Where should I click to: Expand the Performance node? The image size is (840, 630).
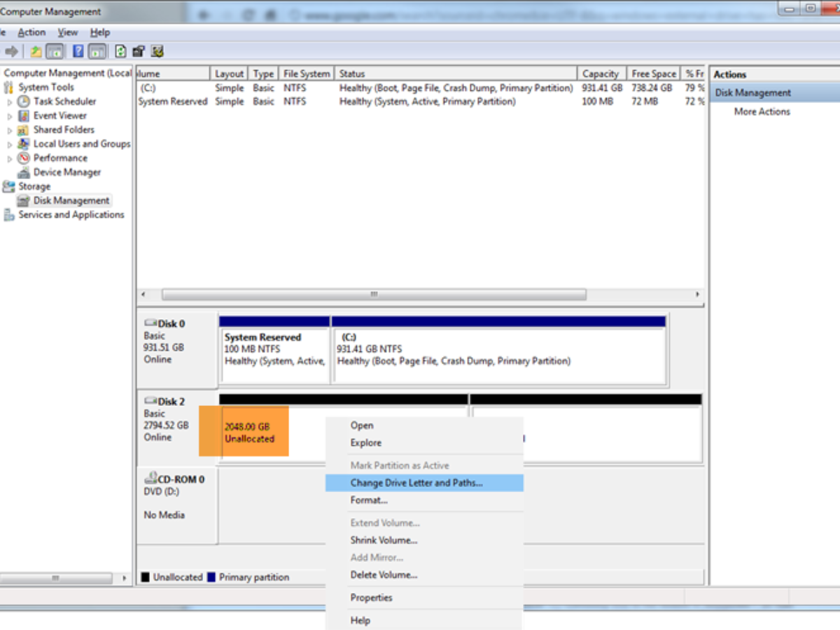[x=10, y=157]
